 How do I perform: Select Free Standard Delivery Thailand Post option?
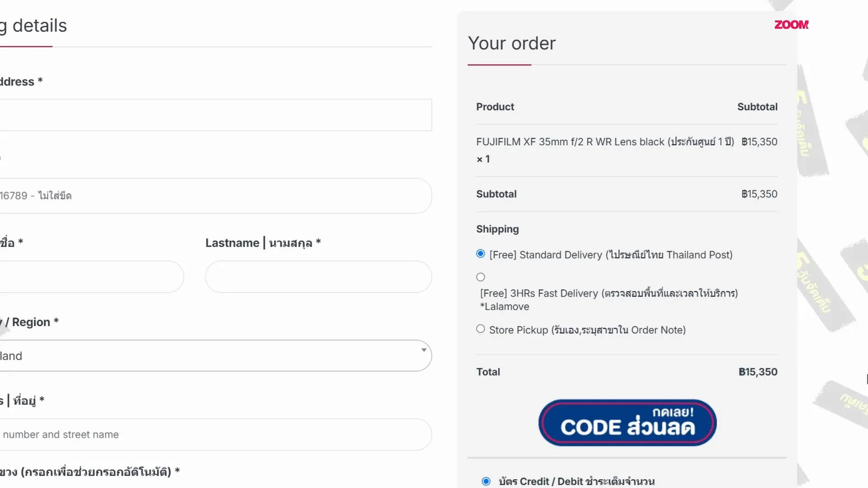[x=481, y=254]
